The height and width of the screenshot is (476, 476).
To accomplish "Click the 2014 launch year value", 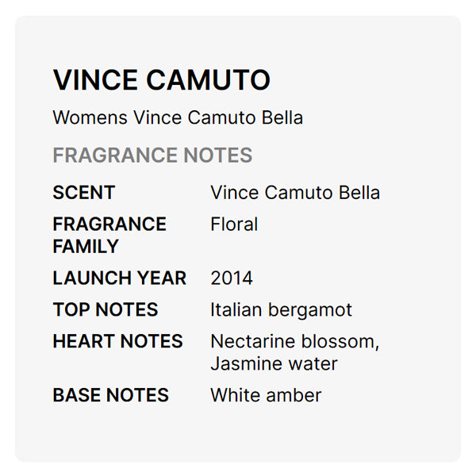I will point(232,278).
